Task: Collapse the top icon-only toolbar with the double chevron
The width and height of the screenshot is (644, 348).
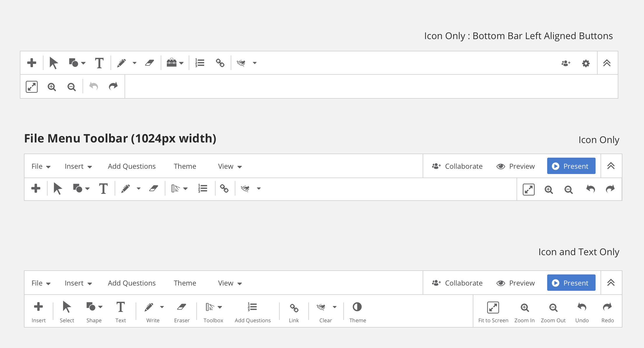Action: point(607,63)
